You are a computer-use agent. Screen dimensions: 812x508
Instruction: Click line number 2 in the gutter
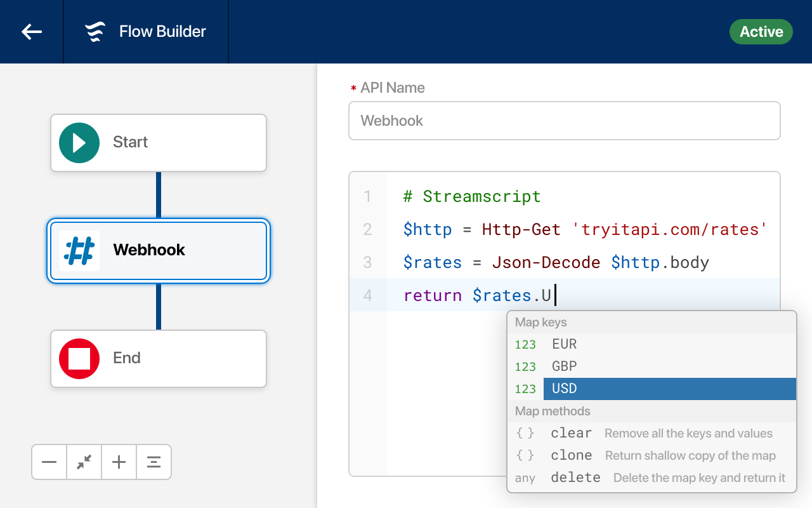367,229
